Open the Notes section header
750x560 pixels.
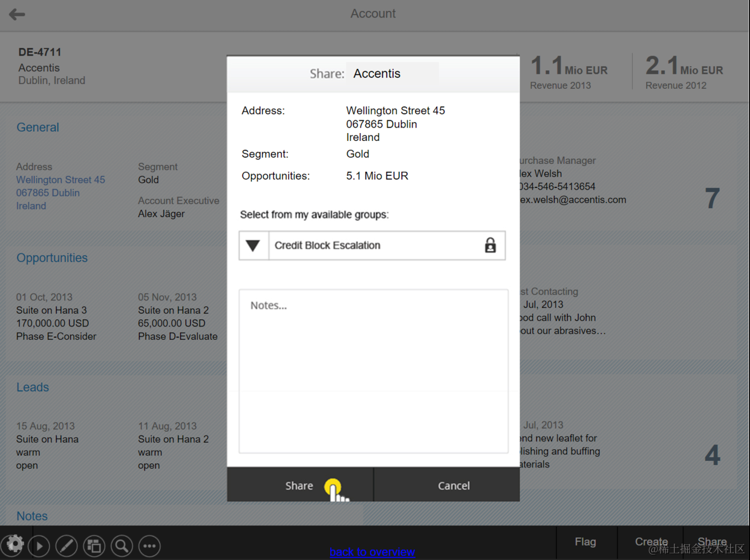[32, 516]
